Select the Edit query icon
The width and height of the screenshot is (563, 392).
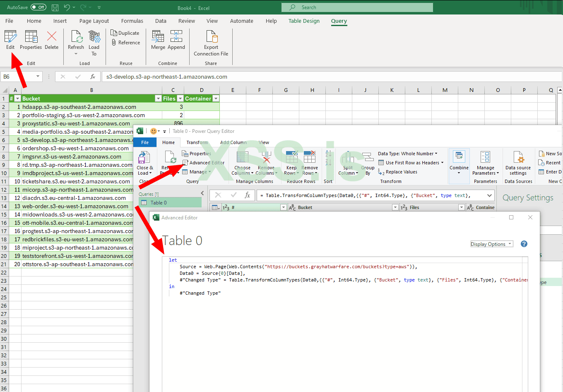pos(10,39)
